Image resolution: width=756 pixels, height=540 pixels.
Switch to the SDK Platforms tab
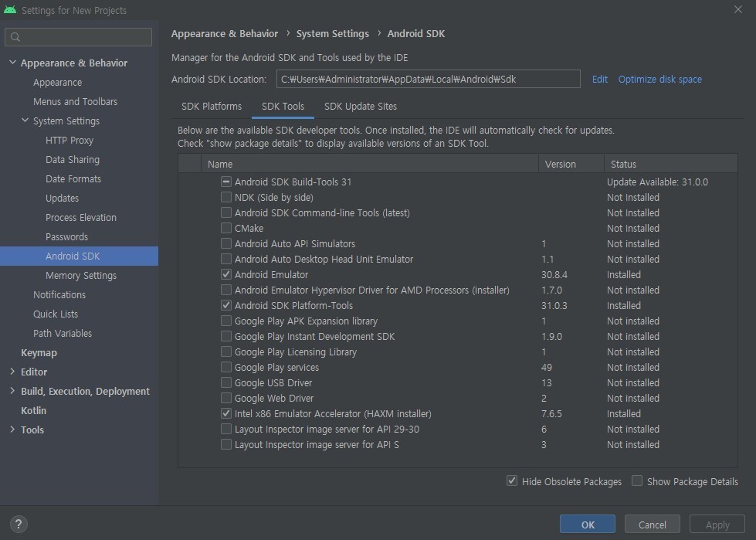212,107
